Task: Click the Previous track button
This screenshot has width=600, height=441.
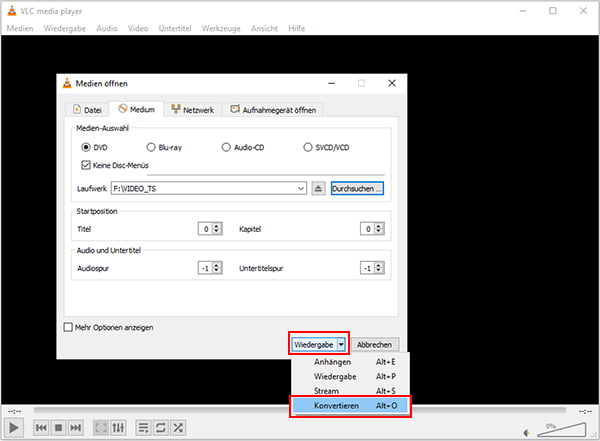Action: pyautogui.click(x=41, y=428)
